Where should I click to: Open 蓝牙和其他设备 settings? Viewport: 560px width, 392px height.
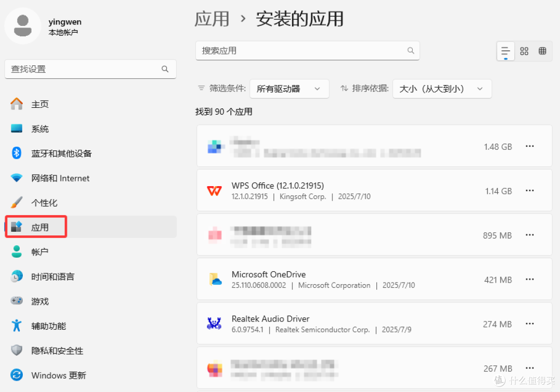click(x=91, y=153)
